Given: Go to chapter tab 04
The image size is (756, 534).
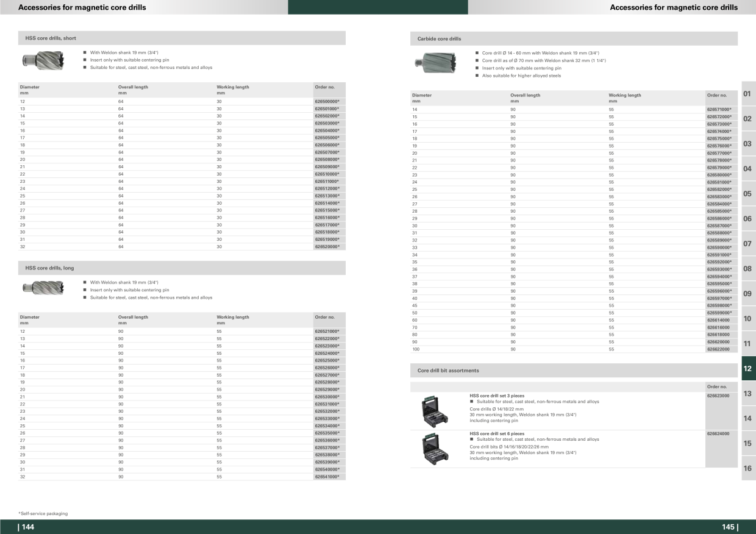Looking at the screenshot, I should 748,169.
